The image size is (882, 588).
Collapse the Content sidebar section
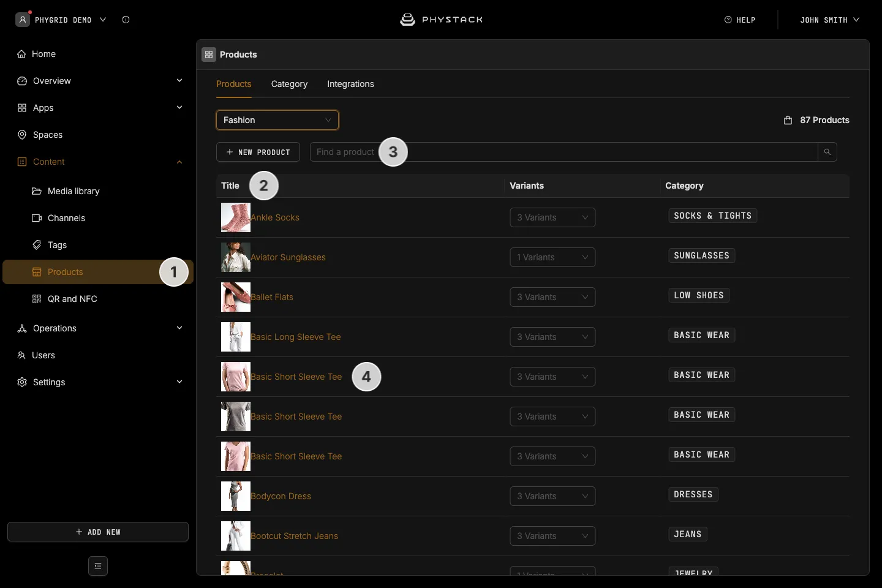[x=179, y=162]
